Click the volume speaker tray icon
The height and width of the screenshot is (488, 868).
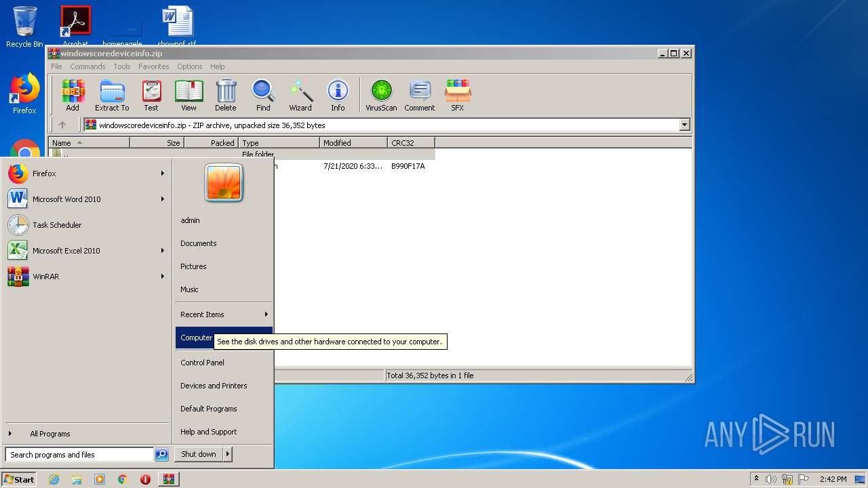(771, 479)
